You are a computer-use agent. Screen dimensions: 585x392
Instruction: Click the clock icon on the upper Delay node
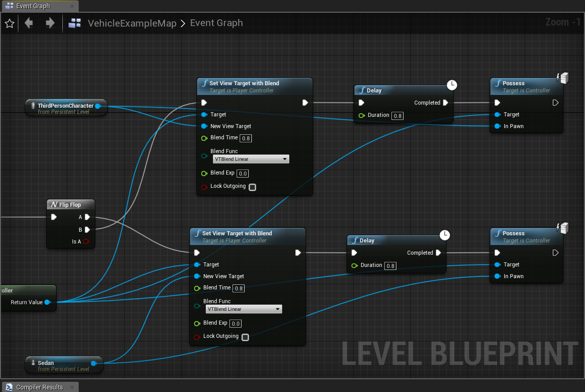point(452,85)
